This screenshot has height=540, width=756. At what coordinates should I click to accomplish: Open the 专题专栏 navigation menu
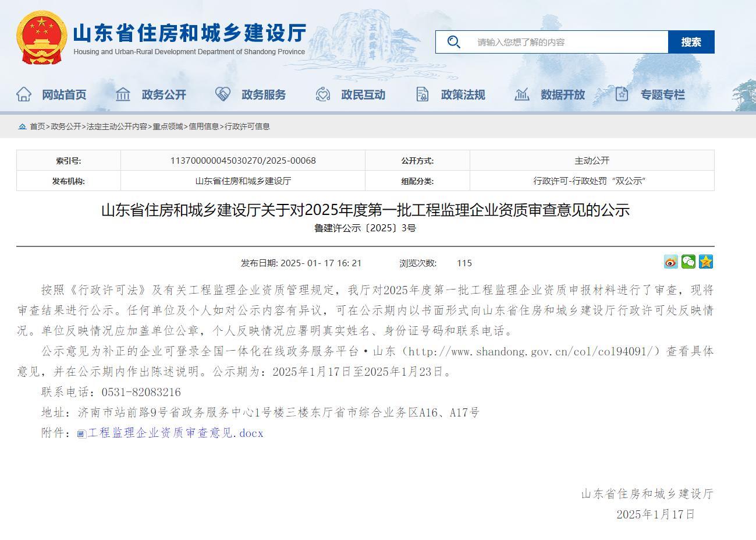662,94
